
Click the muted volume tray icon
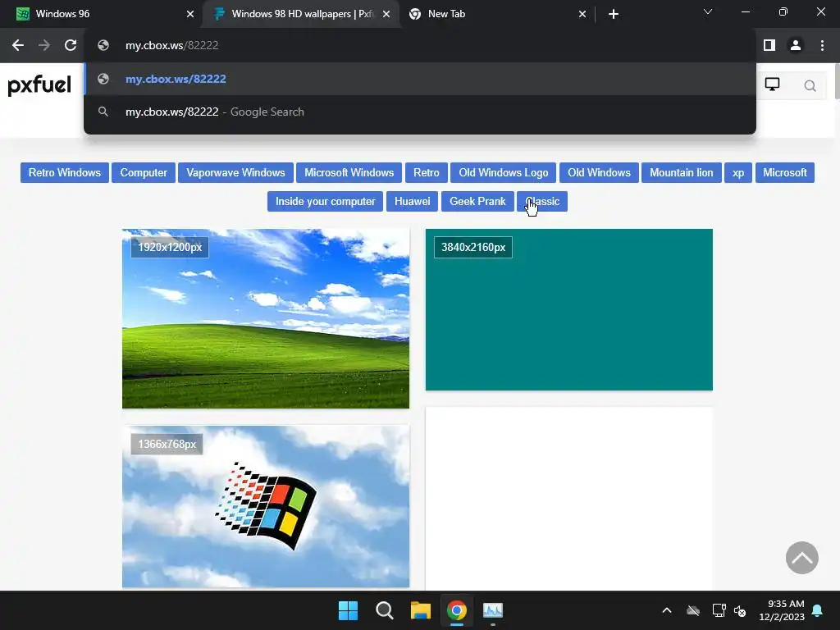[740, 610]
